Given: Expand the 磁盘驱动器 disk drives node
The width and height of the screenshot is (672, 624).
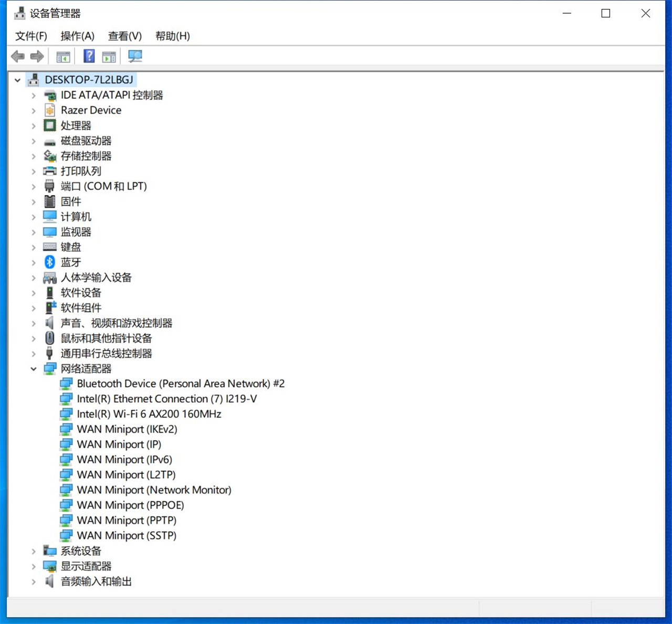Looking at the screenshot, I should pyautogui.click(x=34, y=141).
